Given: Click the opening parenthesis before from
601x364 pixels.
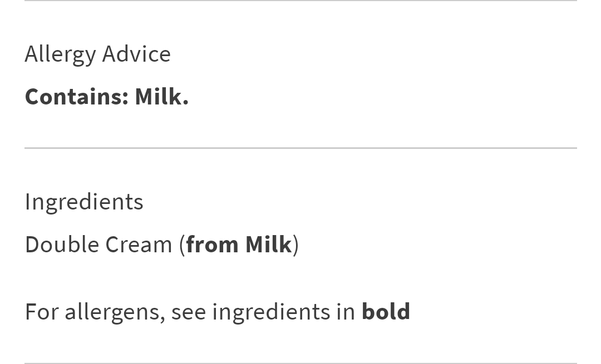Looking at the screenshot, I should tap(182, 245).
